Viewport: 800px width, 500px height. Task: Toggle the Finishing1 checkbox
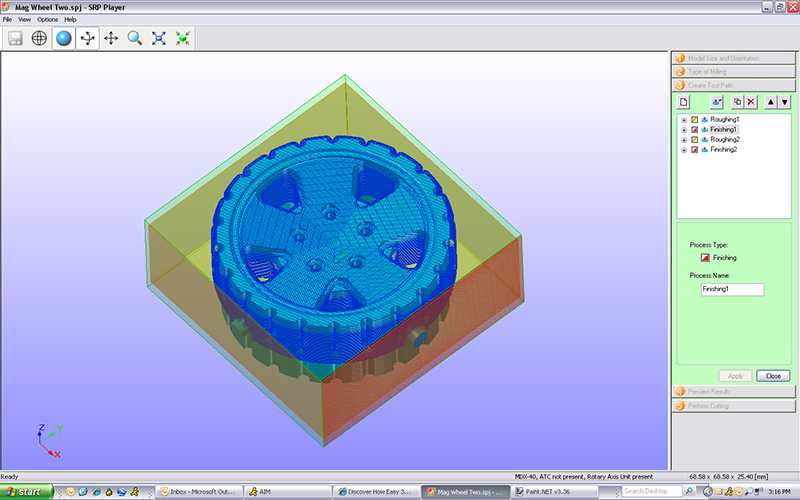[695, 130]
